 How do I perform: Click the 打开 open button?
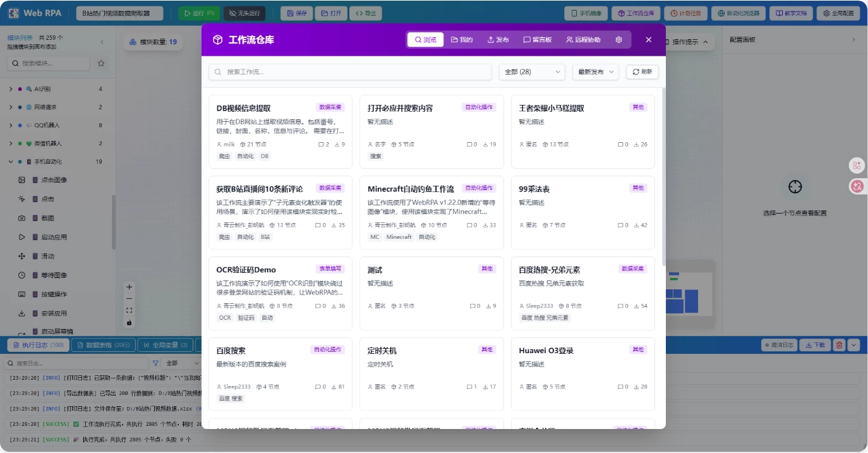[330, 13]
